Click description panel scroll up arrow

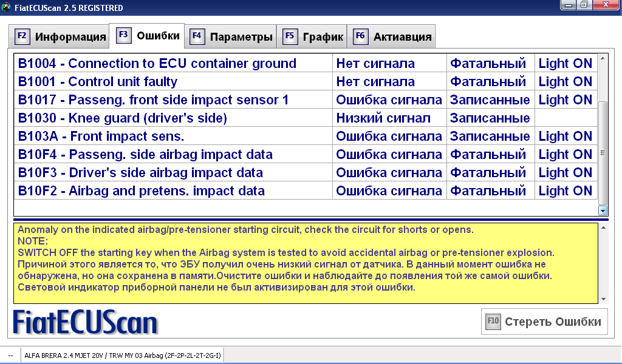pos(603,227)
